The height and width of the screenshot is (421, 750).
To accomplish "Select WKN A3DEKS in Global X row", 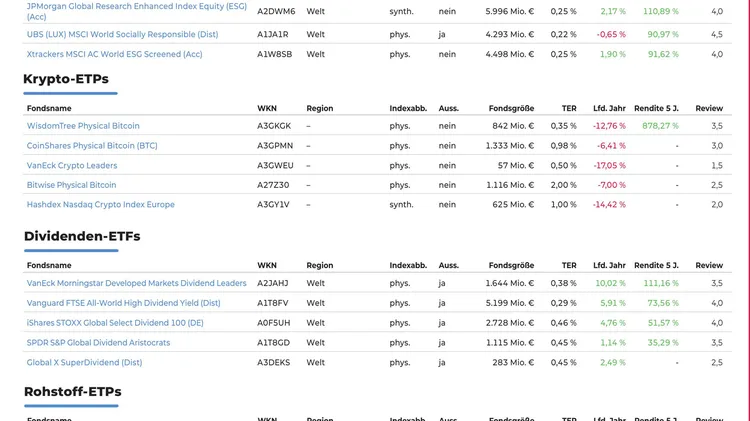I will point(274,363).
